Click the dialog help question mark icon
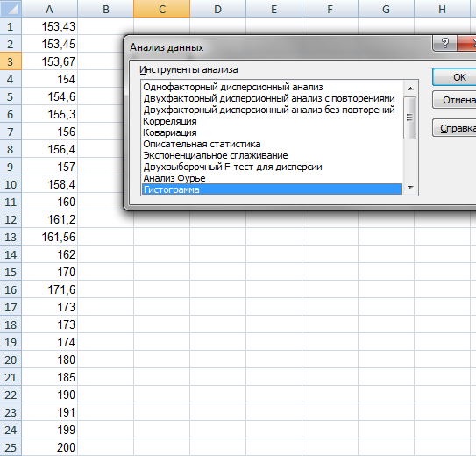476x456 pixels. click(x=444, y=44)
